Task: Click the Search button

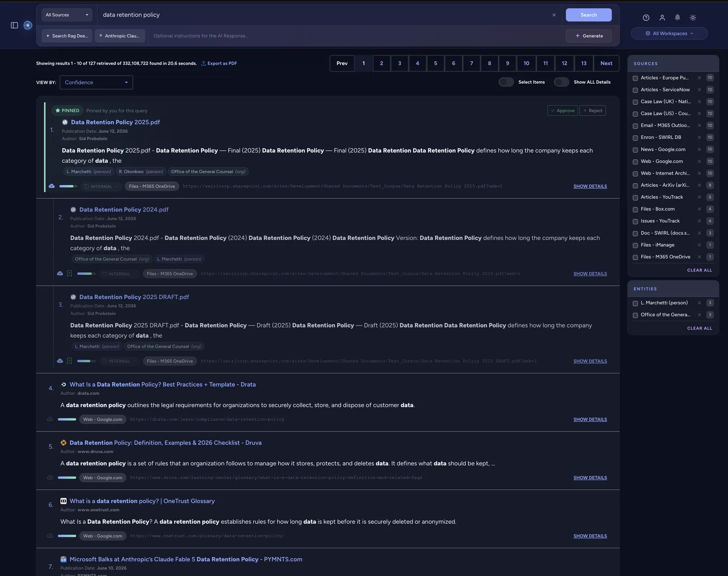Action: 588,15
